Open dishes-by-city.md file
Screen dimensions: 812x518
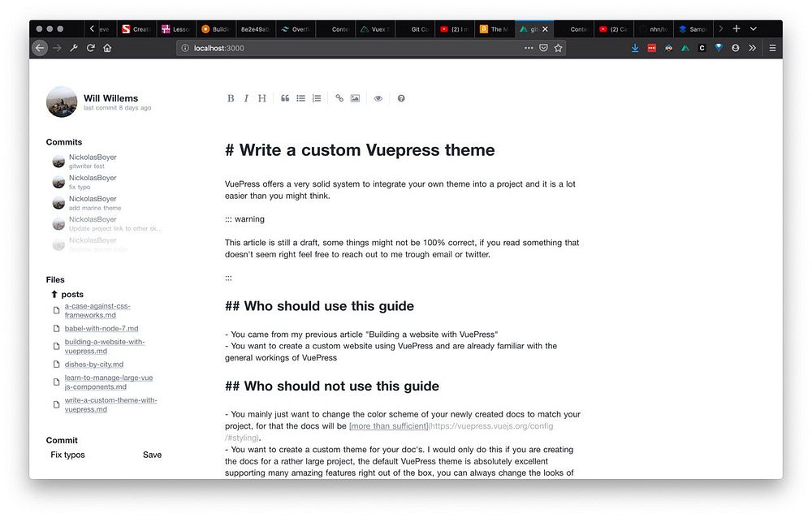pos(93,365)
